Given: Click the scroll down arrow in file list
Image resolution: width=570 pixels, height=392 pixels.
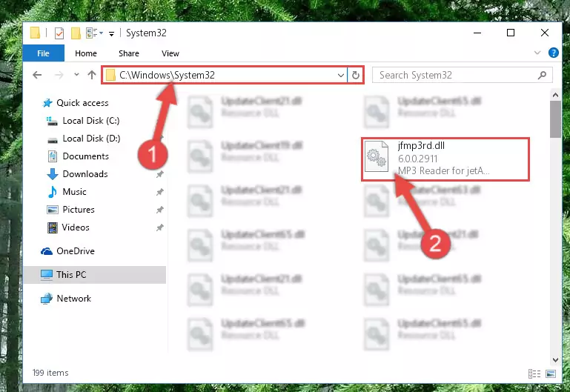Looking at the screenshot, I should [555, 359].
